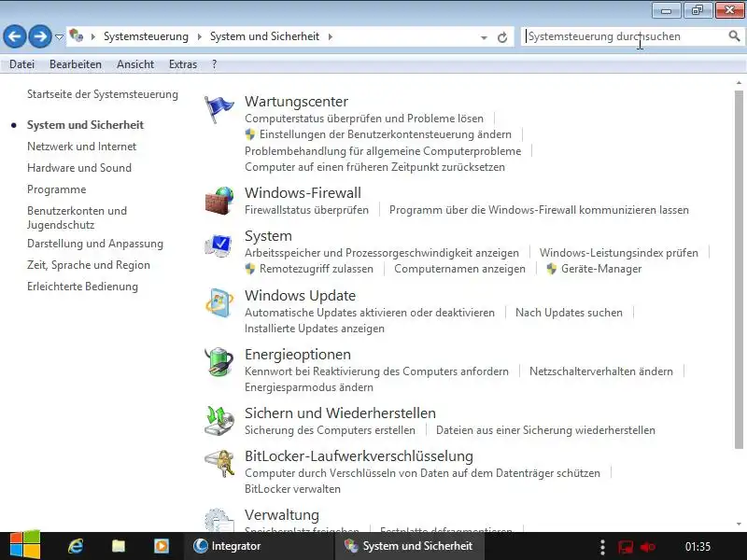Screen dimensions: 747x560
Task: Expand arrow after Systemsteuerung breadcrumb
Action: tap(199, 36)
